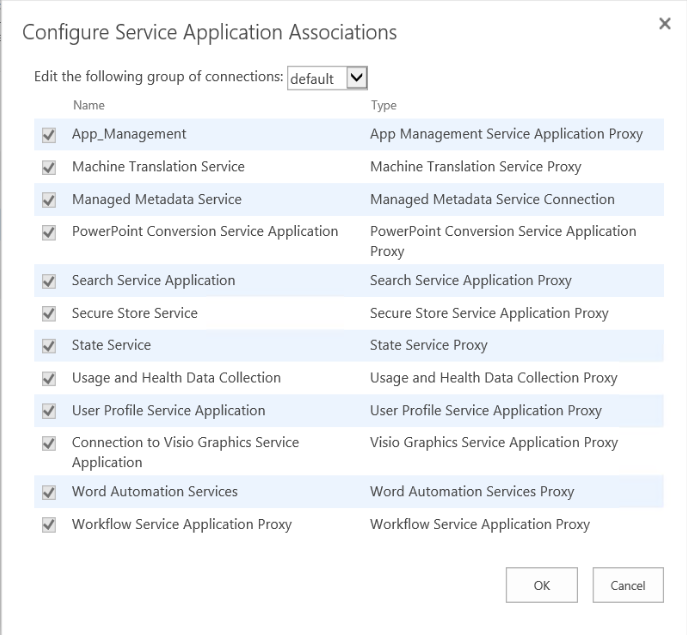Toggle the State Service checkbox
Viewport: 687px width, 635px height.
(x=49, y=346)
